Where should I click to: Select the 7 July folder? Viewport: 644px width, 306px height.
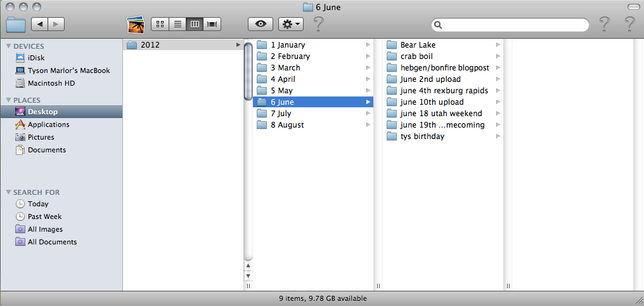313,114
